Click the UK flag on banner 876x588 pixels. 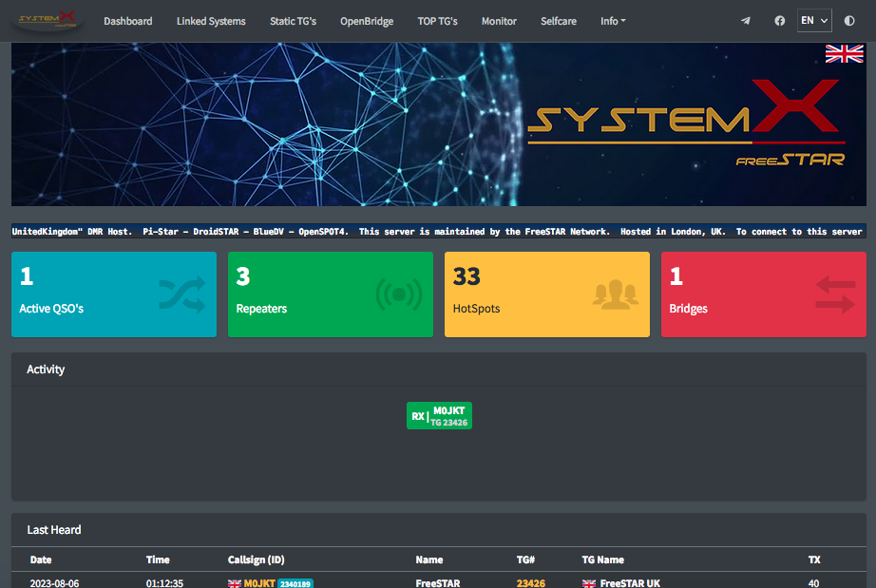tap(844, 54)
